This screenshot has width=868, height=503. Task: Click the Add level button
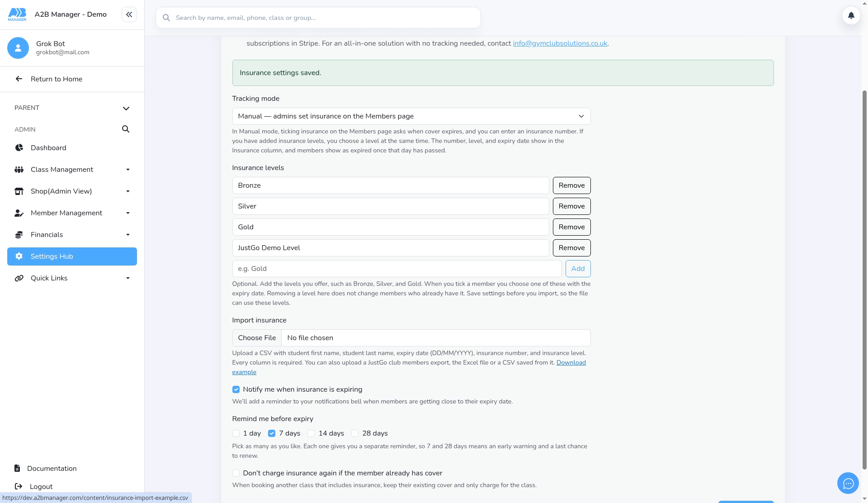coord(578,269)
